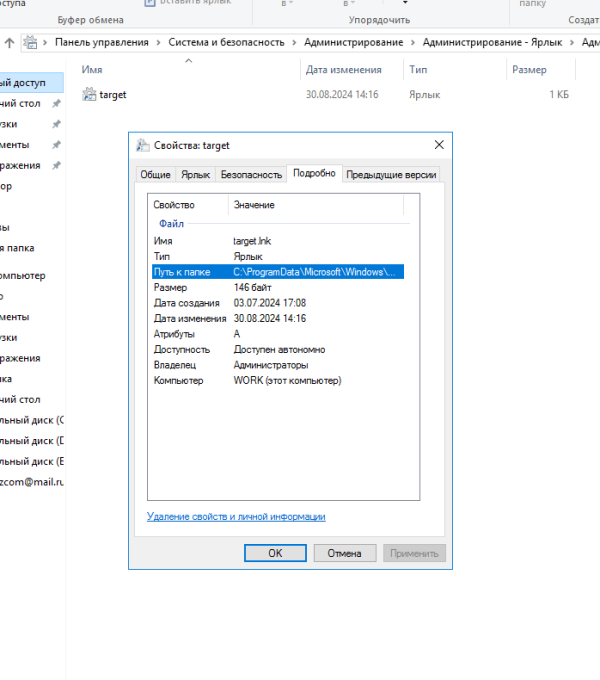Select the Доступность property row
The height and width of the screenshot is (680, 600).
278,350
